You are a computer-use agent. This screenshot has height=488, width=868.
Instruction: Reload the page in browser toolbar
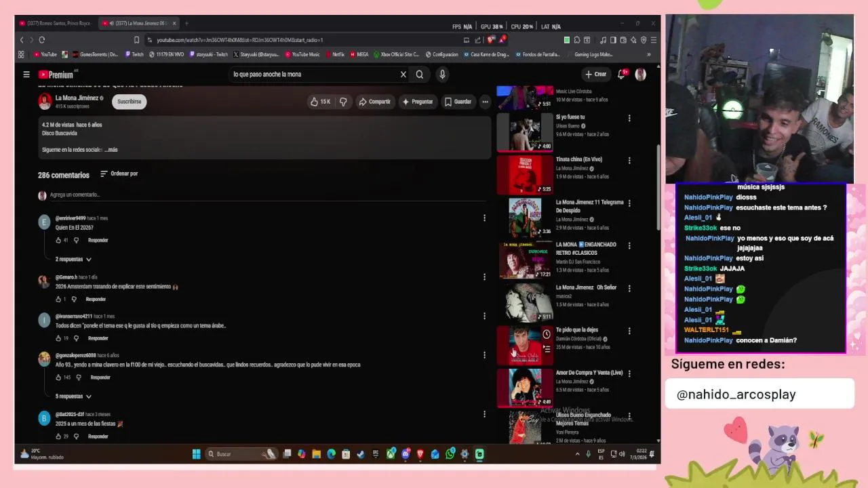(x=42, y=40)
